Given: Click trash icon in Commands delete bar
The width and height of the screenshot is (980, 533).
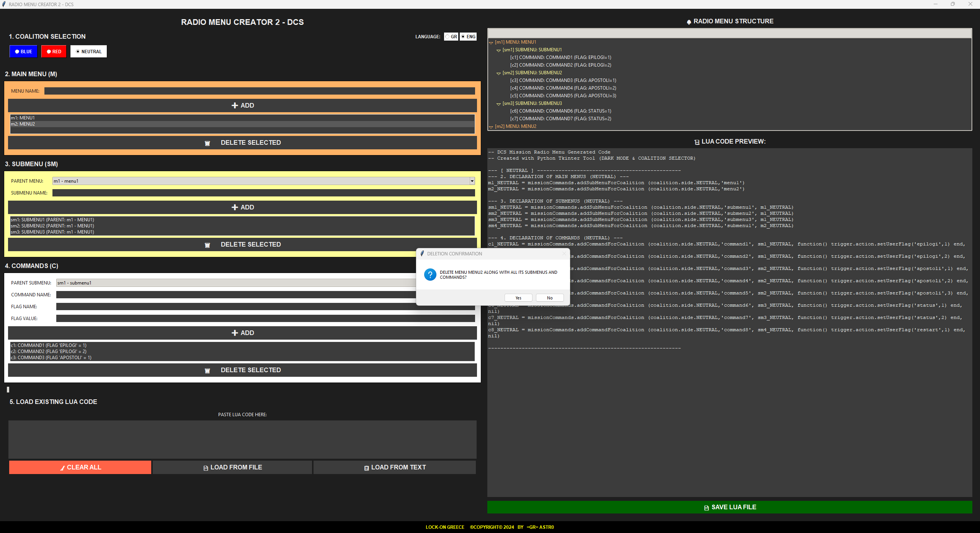Looking at the screenshot, I should point(207,371).
